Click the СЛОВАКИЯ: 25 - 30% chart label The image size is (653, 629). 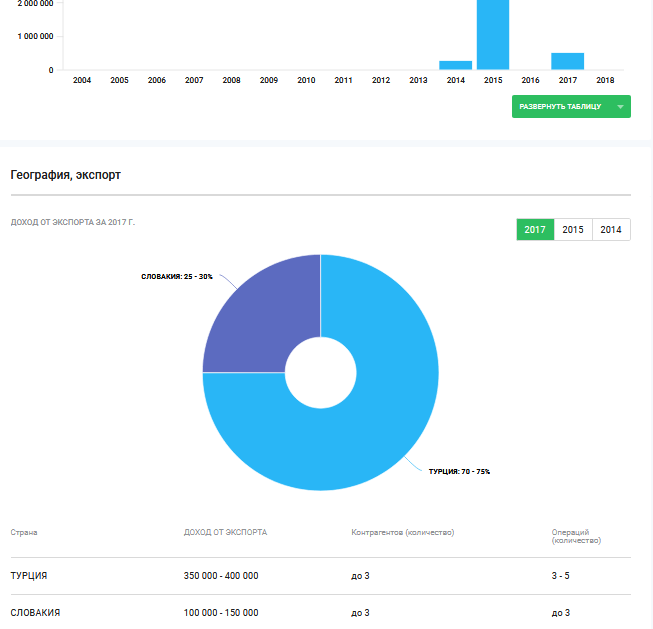click(x=177, y=276)
